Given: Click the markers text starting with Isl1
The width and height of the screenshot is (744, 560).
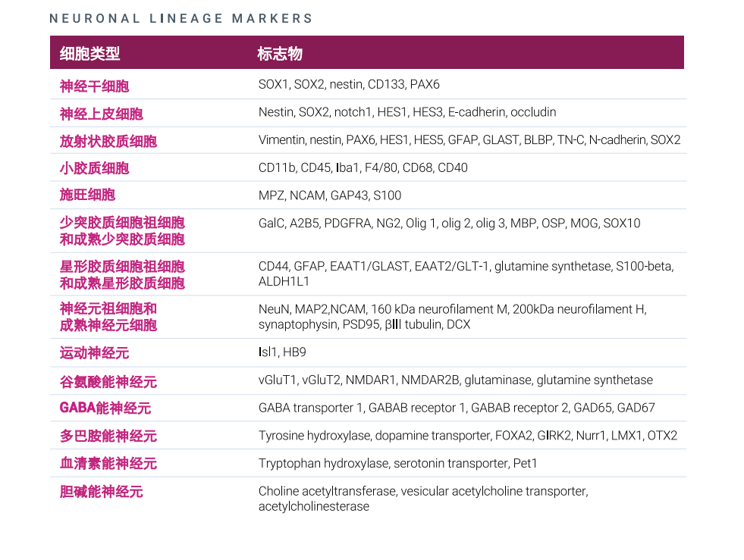Looking at the screenshot, I should [x=282, y=352].
